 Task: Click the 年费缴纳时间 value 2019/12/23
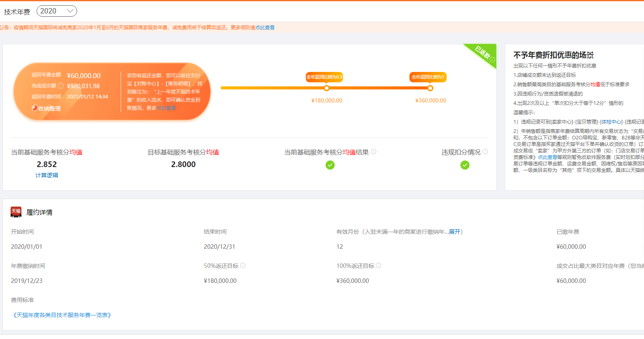[26, 281]
